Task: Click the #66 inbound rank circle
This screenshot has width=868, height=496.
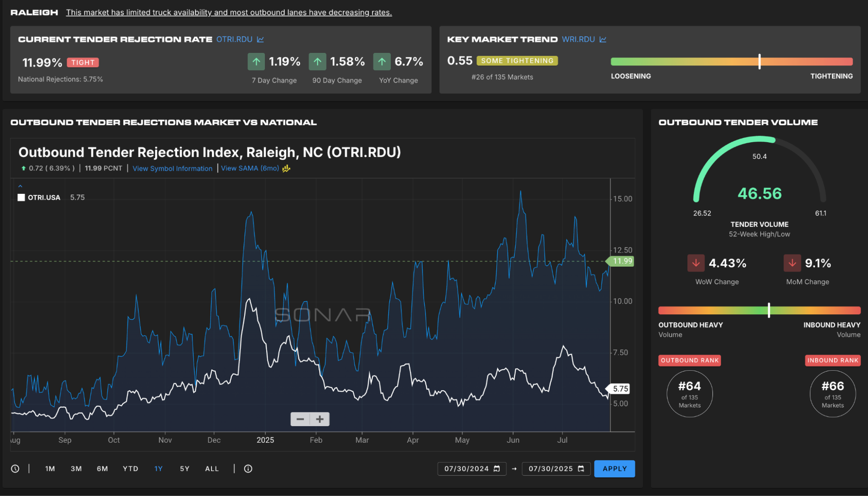Action: [x=833, y=394]
